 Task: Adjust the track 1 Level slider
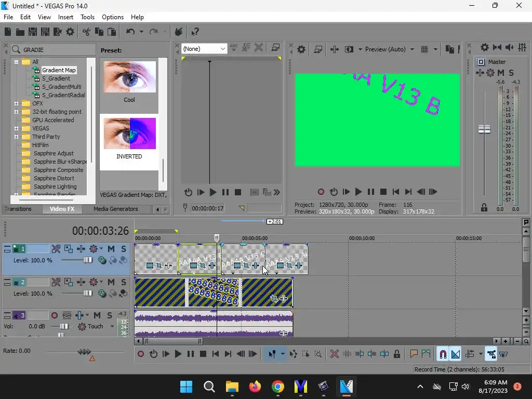(87, 260)
